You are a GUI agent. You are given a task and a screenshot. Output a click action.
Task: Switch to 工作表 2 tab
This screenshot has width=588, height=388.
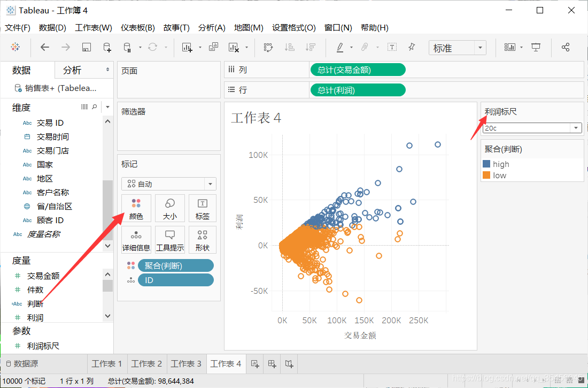point(146,363)
